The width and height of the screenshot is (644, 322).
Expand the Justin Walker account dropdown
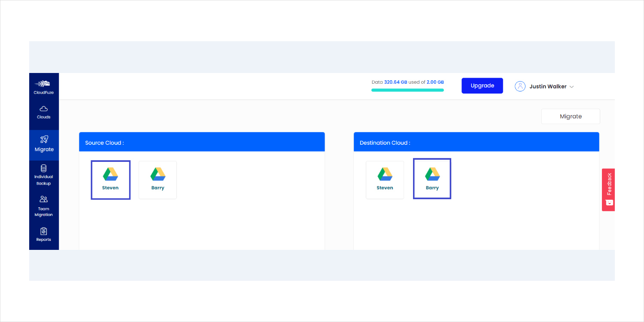click(571, 87)
